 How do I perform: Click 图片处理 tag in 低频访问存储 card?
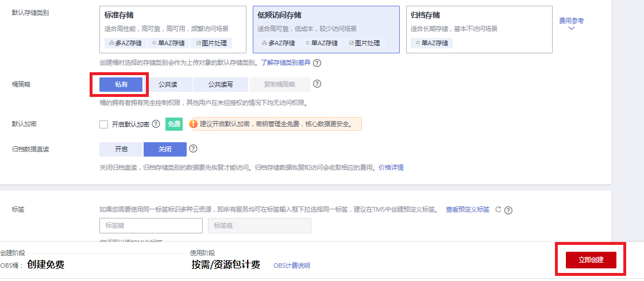365,43
